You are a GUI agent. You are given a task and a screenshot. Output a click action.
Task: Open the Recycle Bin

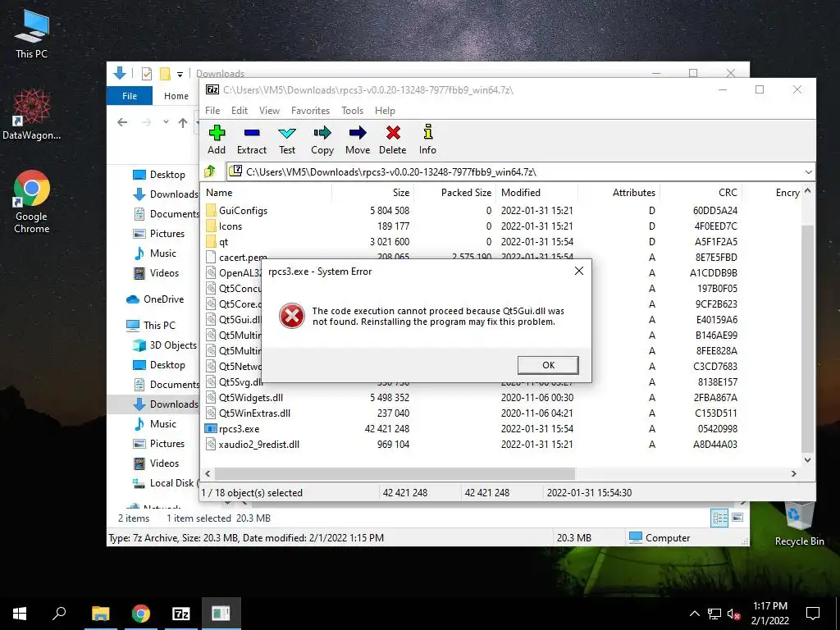799,523
